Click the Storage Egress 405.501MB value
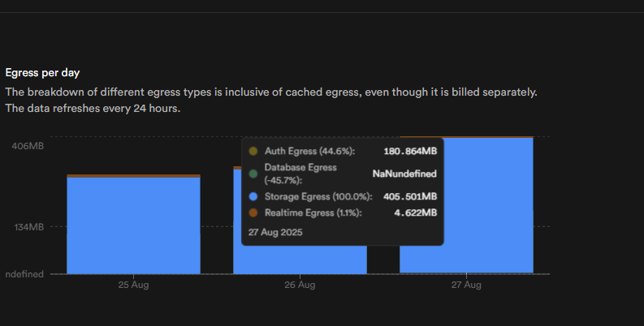This screenshot has width=644, height=326. point(409,197)
